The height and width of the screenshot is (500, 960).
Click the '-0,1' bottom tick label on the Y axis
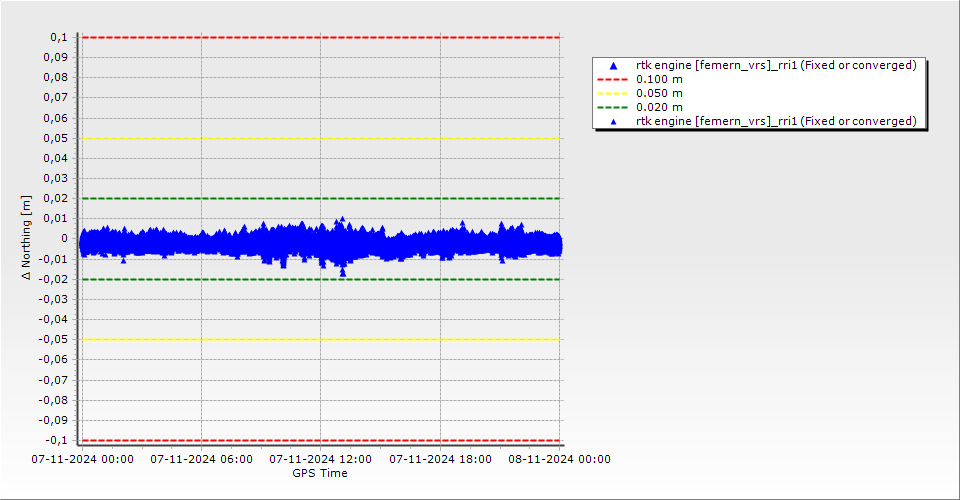click(56, 440)
